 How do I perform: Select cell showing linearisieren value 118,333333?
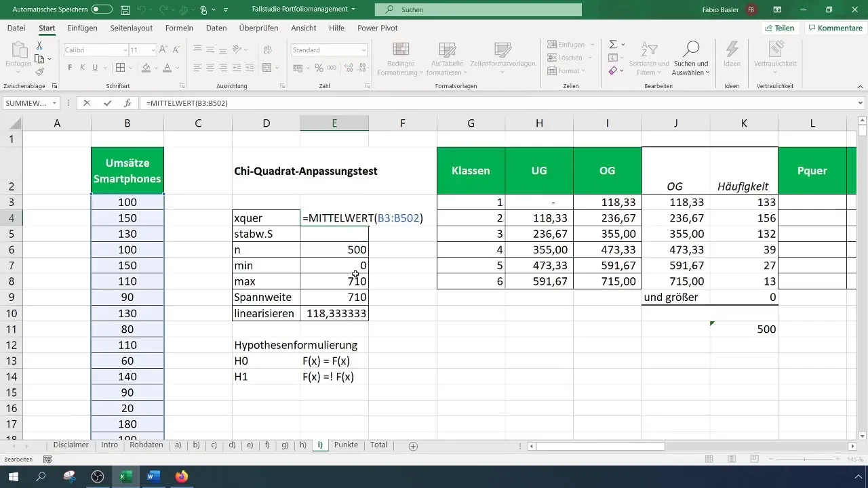click(335, 313)
